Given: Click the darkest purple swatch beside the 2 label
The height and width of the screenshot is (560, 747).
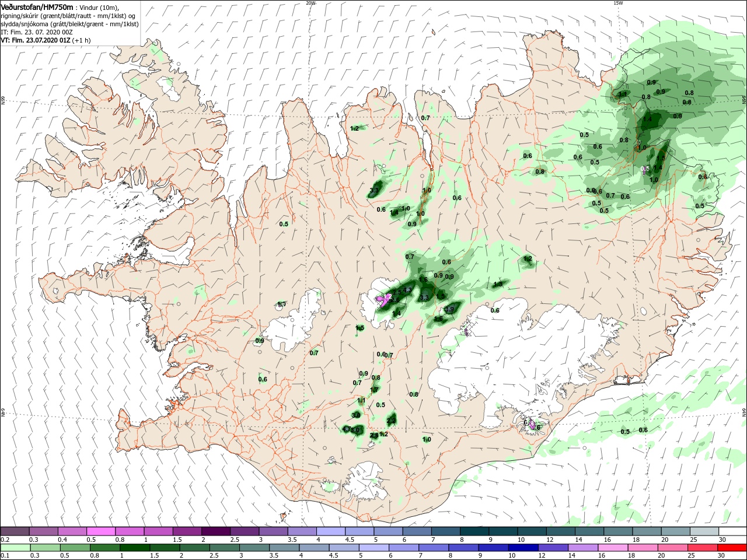Looking at the screenshot, I should pos(215,531).
